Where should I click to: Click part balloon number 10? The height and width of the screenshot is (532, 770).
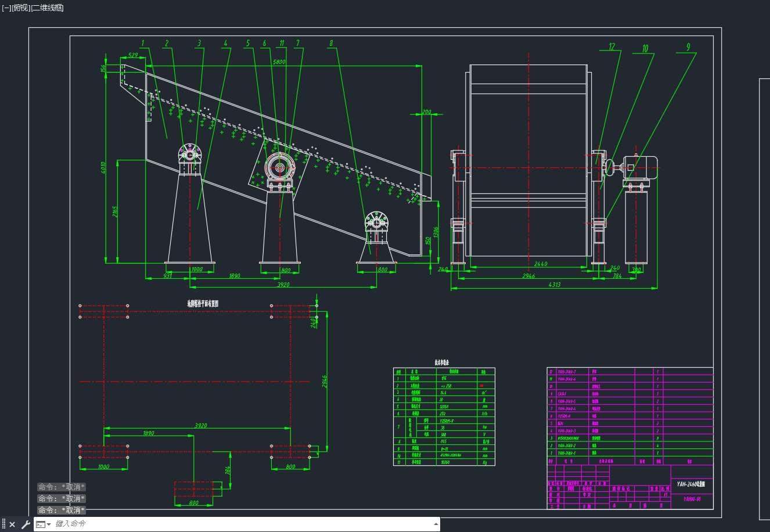645,49
